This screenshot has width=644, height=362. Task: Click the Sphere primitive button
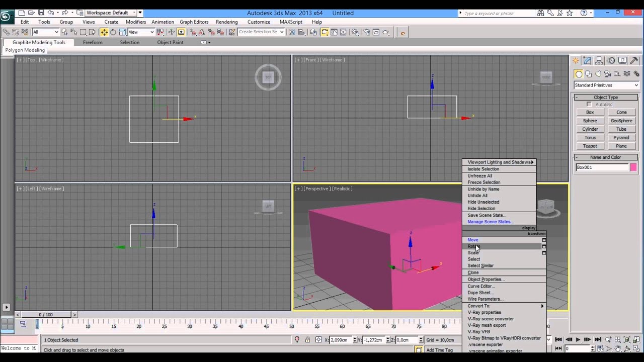coord(590,121)
